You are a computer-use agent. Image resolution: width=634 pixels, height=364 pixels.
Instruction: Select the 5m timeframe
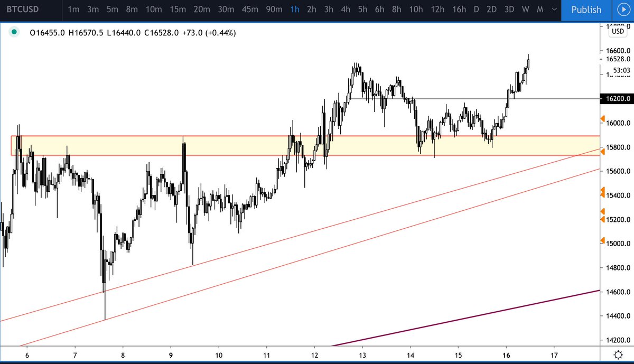point(113,10)
